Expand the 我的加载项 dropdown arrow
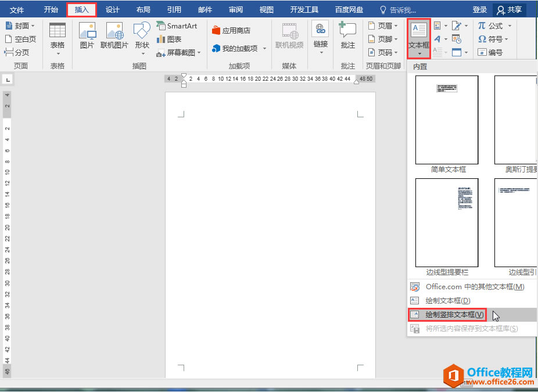Image resolution: width=538 pixels, height=392 pixels. pos(264,49)
